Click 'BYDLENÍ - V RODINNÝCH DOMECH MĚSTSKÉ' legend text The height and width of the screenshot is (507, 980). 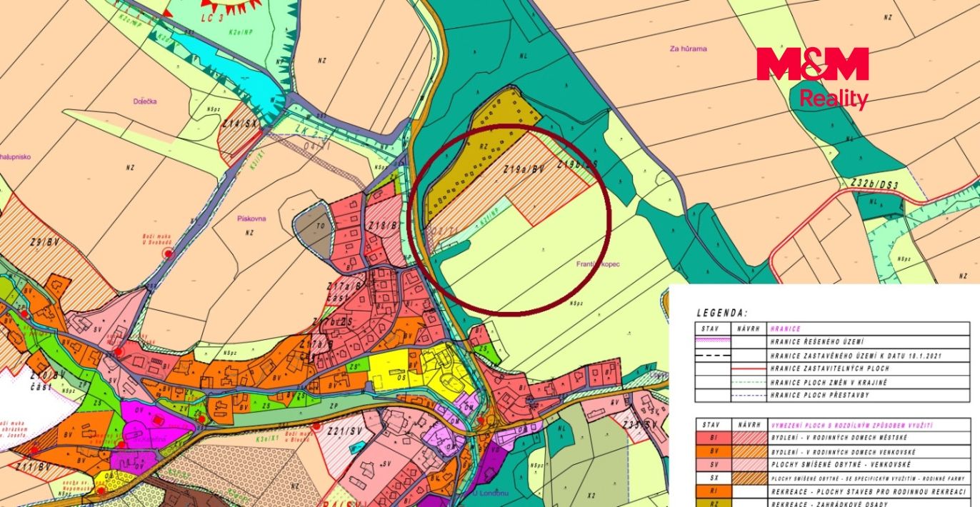pyautogui.click(x=839, y=438)
